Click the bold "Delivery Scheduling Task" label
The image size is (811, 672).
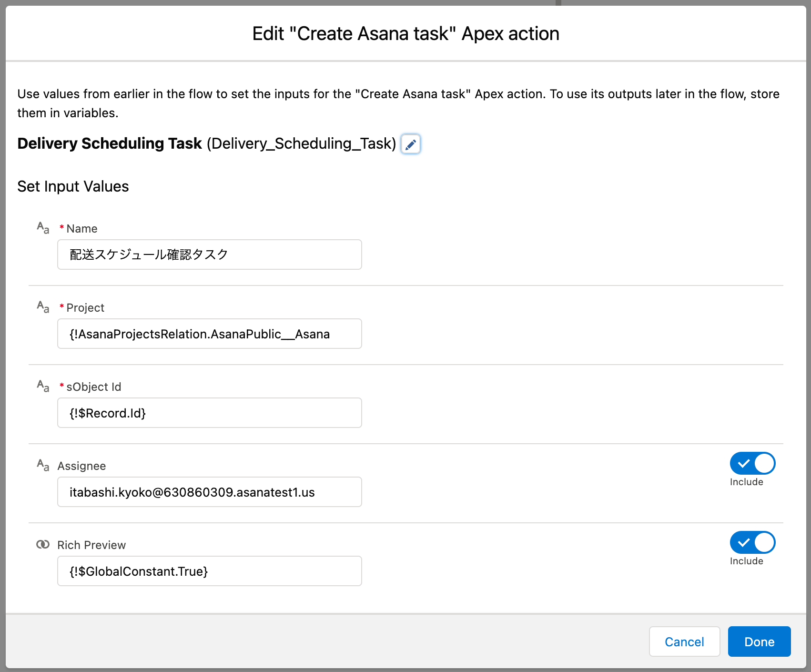click(x=110, y=143)
